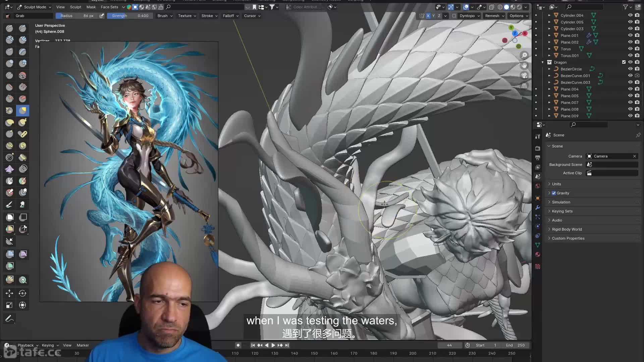The image size is (644, 362).
Task: Select the Move transform tool
Action: (x=9, y=293)
